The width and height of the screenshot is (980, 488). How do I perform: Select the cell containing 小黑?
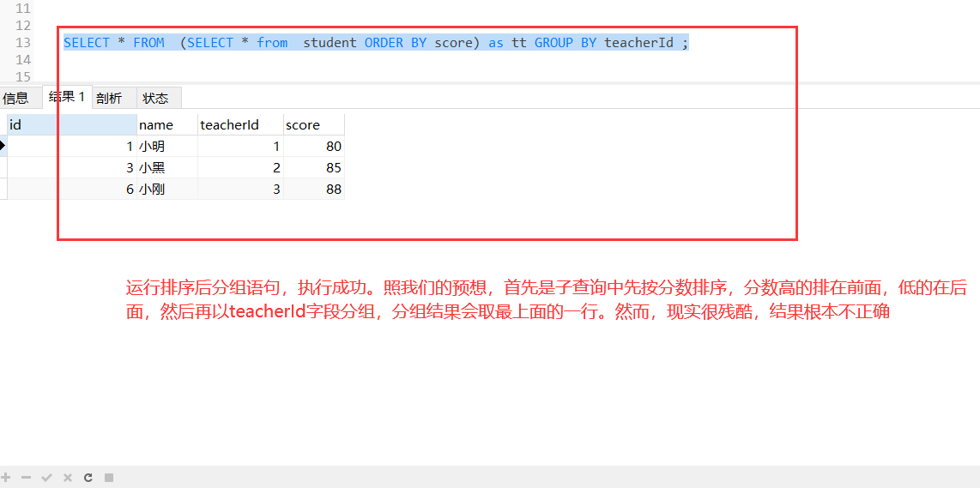[x=167, y=167]
